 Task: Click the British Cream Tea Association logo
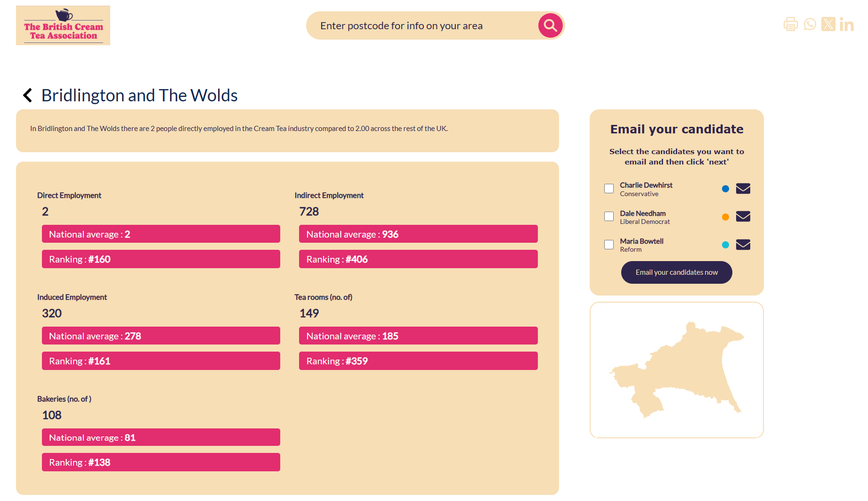tap(63, 25)
